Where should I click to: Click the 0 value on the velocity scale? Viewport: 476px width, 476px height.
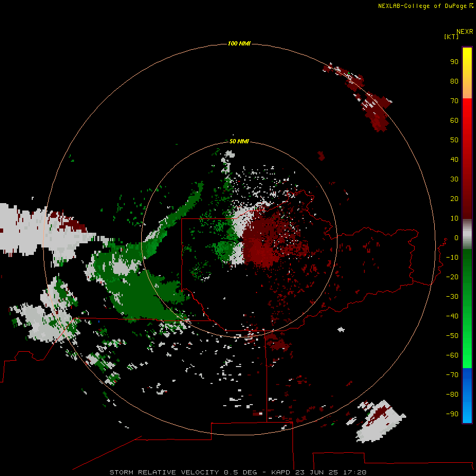[x=456, y=238]
